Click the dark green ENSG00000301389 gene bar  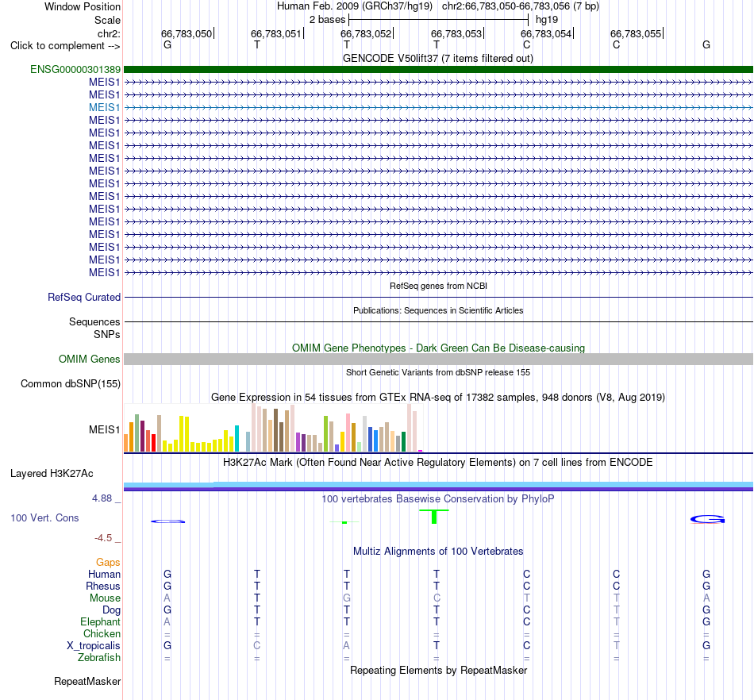438,69
